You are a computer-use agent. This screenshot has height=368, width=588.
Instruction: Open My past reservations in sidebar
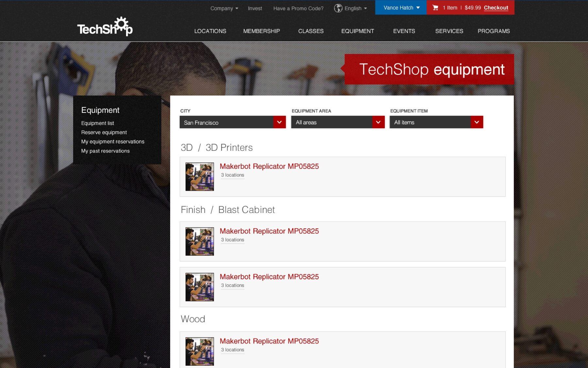[105, 151]
